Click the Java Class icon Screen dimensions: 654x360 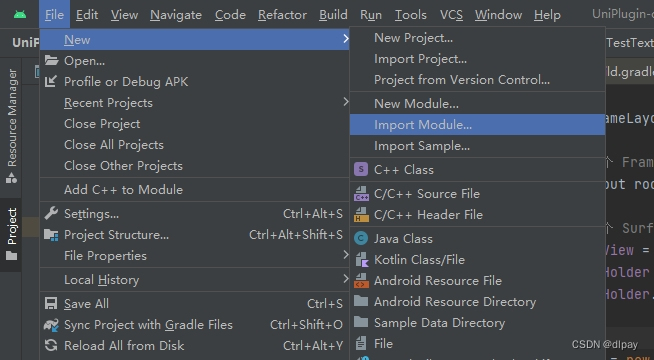pyautogui.click(x=361, y=238)
